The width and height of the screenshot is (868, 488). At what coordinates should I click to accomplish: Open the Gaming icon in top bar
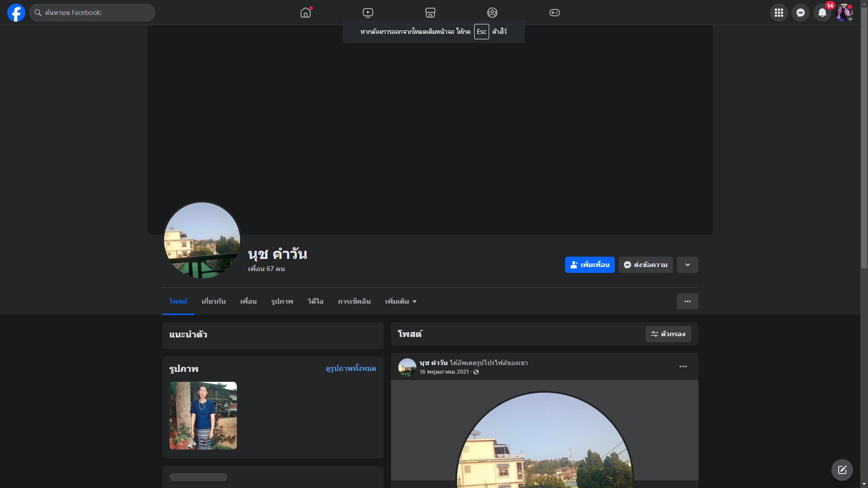[555, 13]
